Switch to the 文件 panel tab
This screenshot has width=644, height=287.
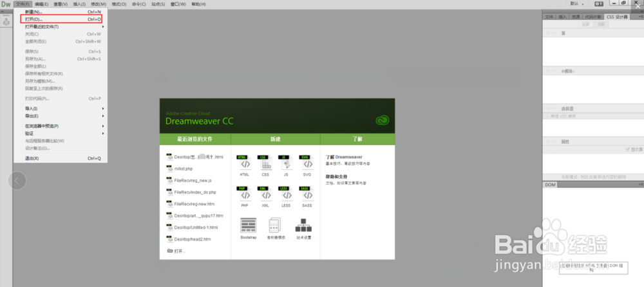click(x=549, y=17)
